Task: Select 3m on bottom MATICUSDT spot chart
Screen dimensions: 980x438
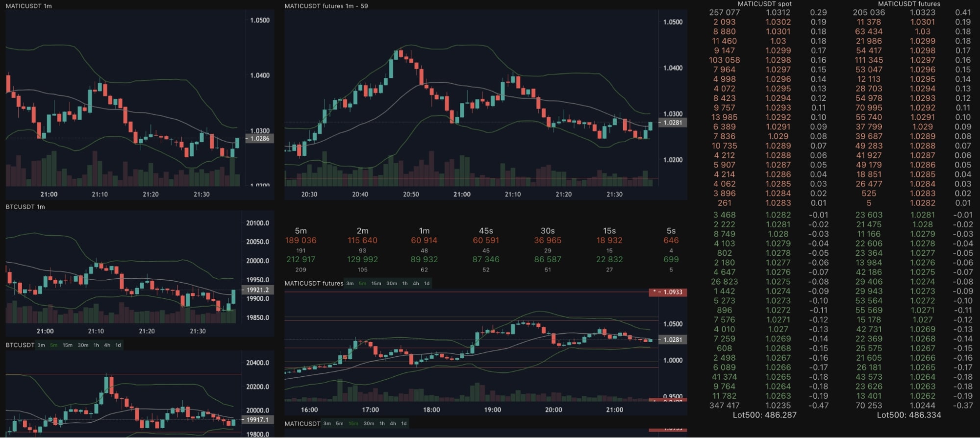Action: tap(327, 424)
